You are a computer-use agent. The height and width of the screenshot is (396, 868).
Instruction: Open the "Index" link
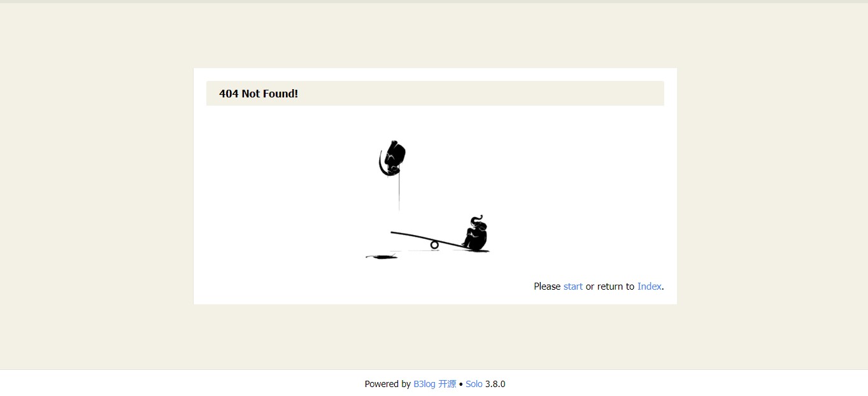649,286
